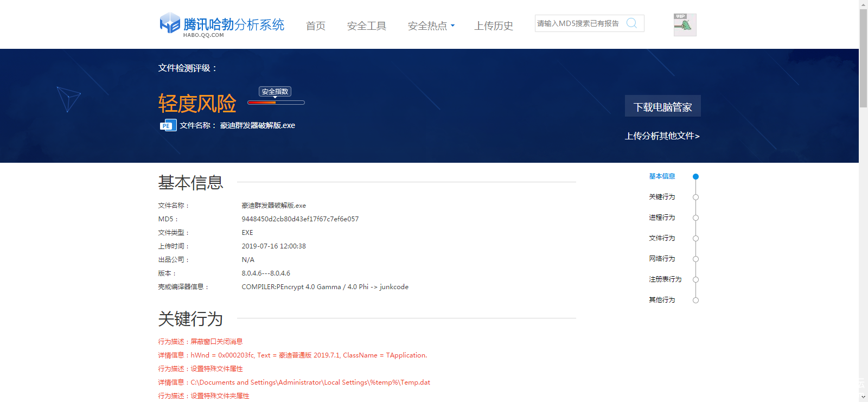Click the safety index rating bar

tap(276, 103)
